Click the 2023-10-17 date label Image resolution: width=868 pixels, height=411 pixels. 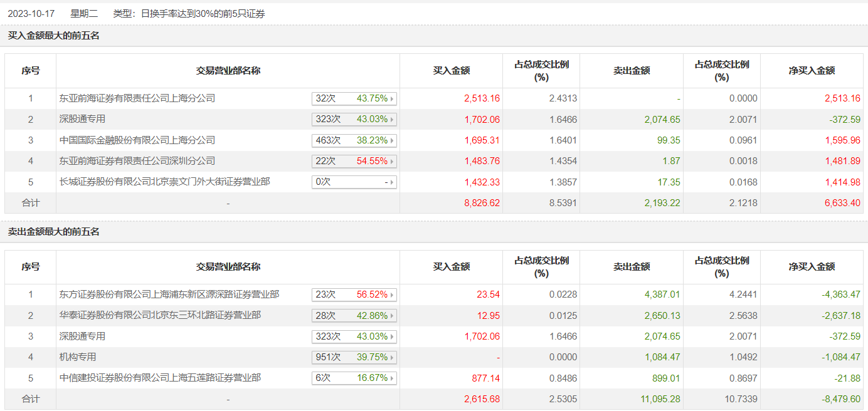coord(31,13)
